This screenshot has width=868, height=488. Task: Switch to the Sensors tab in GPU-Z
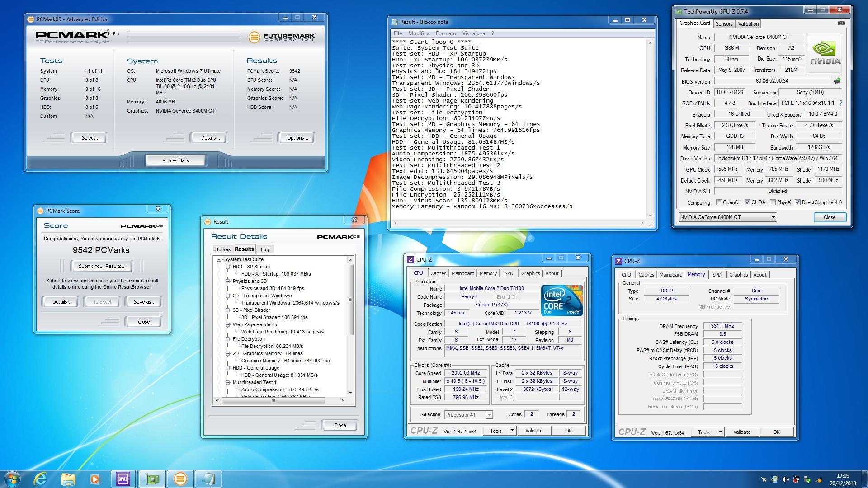pos(724,24)
